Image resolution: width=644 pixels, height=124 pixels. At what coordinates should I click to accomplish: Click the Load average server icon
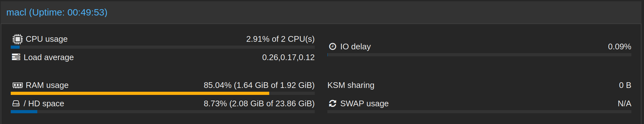click(16, 57)
